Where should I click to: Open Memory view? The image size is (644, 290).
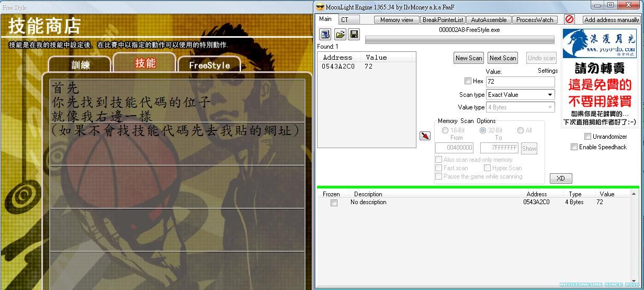(x=397, y=20)
